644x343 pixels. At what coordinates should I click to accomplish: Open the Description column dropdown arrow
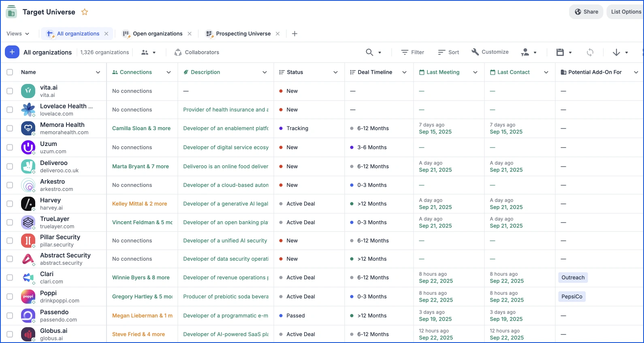[265, 72]
